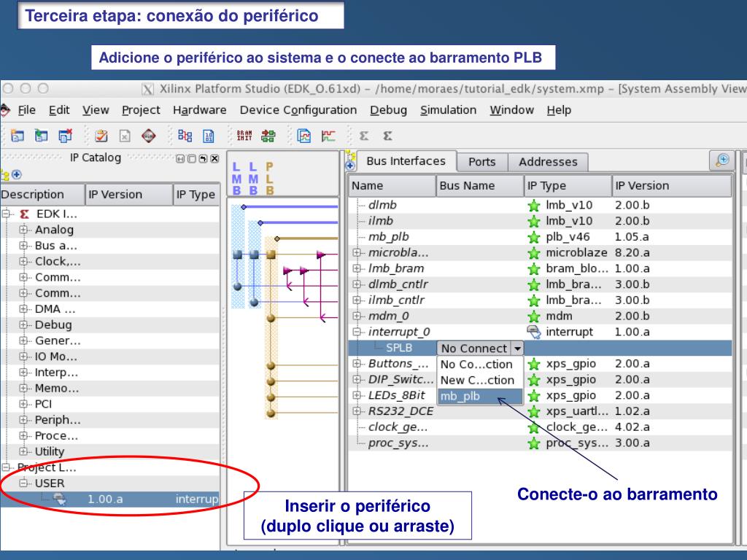Click the New Project toolbar icon
Viewport: 747px width, 560px height.
(18, 136)
